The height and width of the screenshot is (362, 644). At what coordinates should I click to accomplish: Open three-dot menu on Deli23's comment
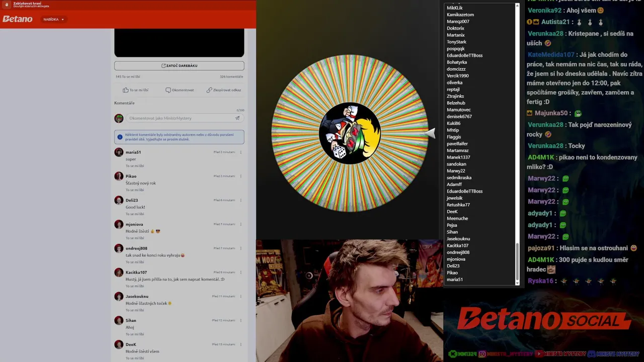[x=240, y=200]
